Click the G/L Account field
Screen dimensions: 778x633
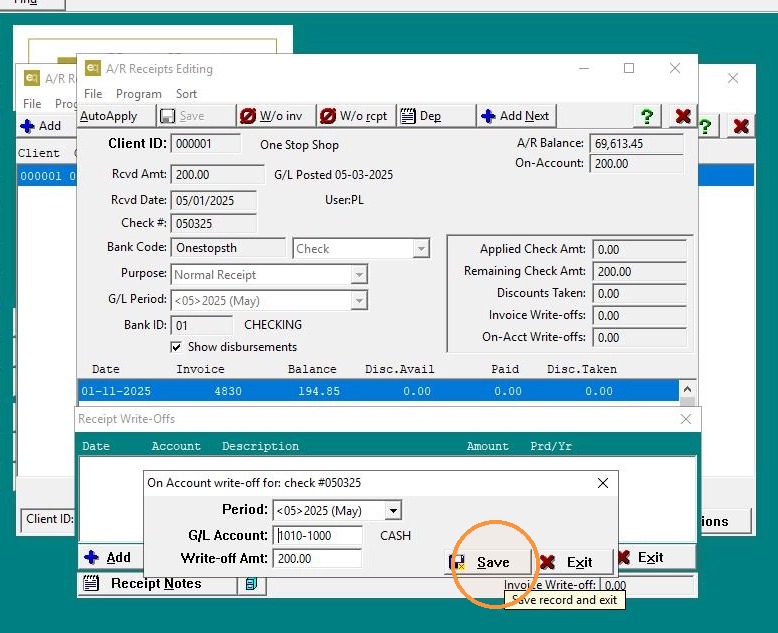[318, 535]
